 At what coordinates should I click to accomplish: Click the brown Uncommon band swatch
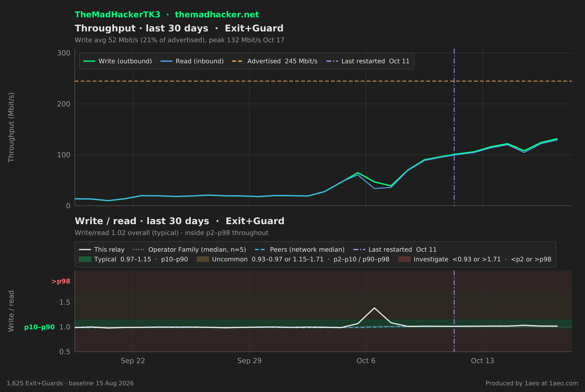tap(203, 259)
